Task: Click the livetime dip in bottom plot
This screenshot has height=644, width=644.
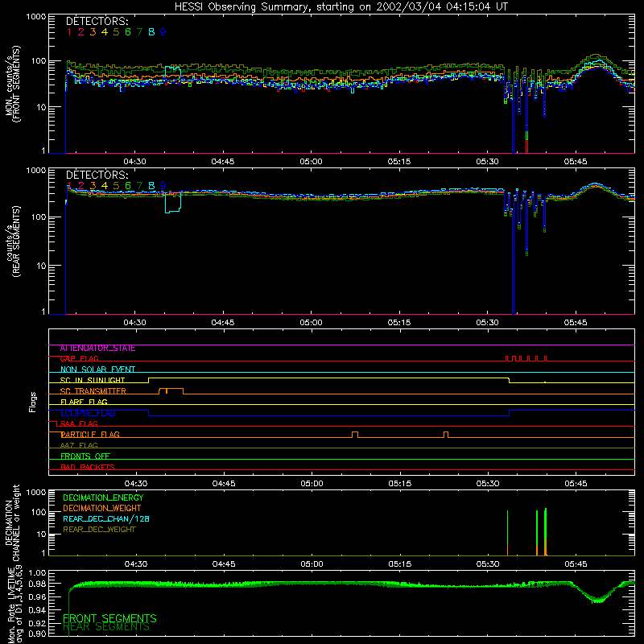Action: (x=597, y=594)
